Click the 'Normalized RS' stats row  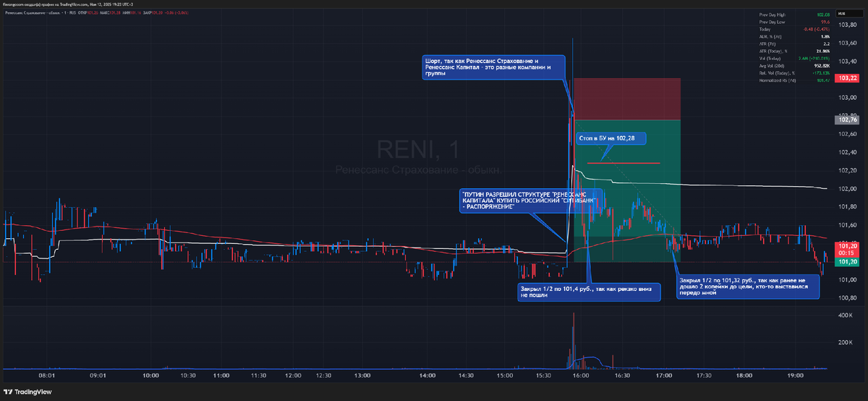794,80
